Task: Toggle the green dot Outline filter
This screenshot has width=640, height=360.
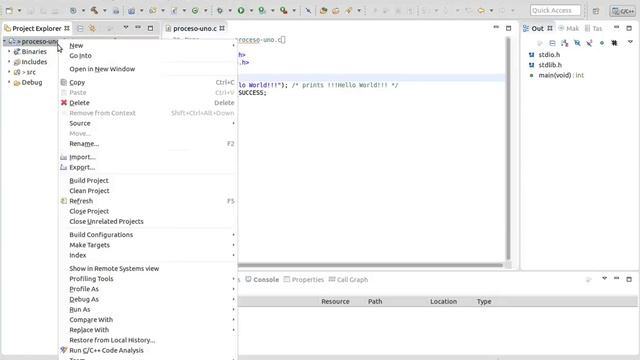Action: (602, 43)
